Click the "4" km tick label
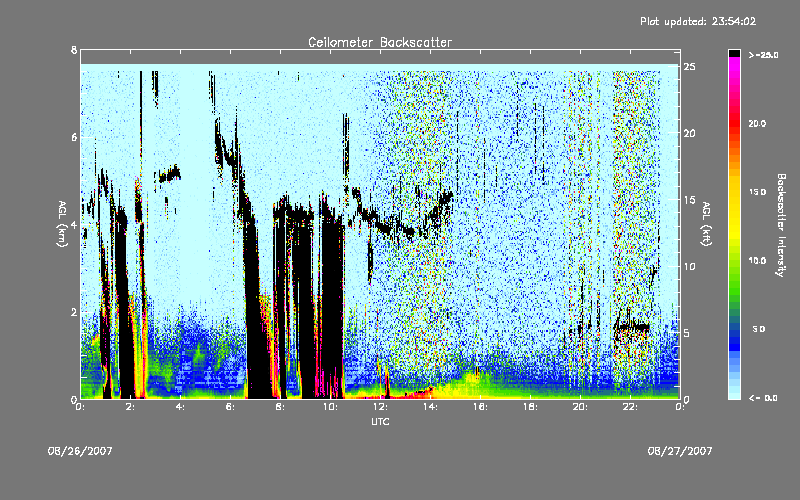 (x=74, y=224)
